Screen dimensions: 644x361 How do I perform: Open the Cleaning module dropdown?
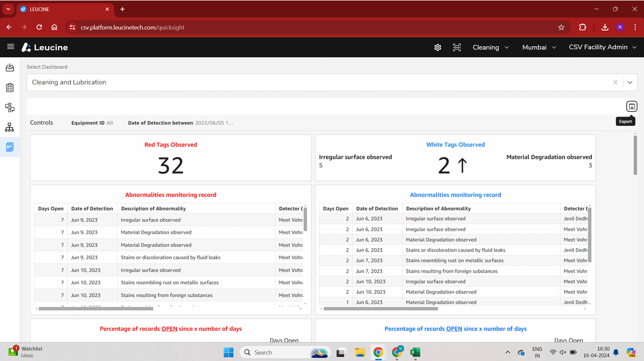[490, 47]
